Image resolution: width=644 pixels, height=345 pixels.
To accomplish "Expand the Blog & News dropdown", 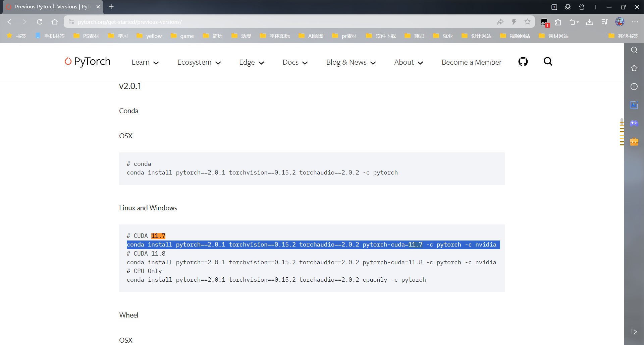I will click(x=351, y=62).
